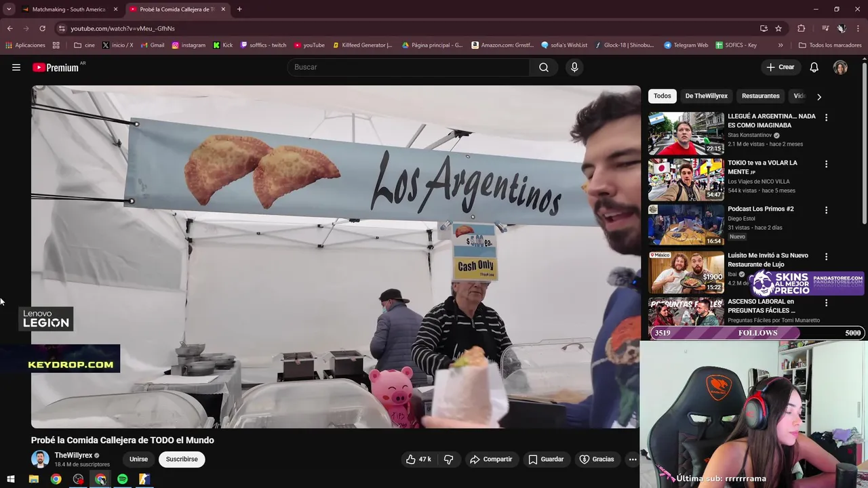Select De TheWillyrex filter chip
The height and width of the screenshot is (488, 868).
[x=706, y=96]
